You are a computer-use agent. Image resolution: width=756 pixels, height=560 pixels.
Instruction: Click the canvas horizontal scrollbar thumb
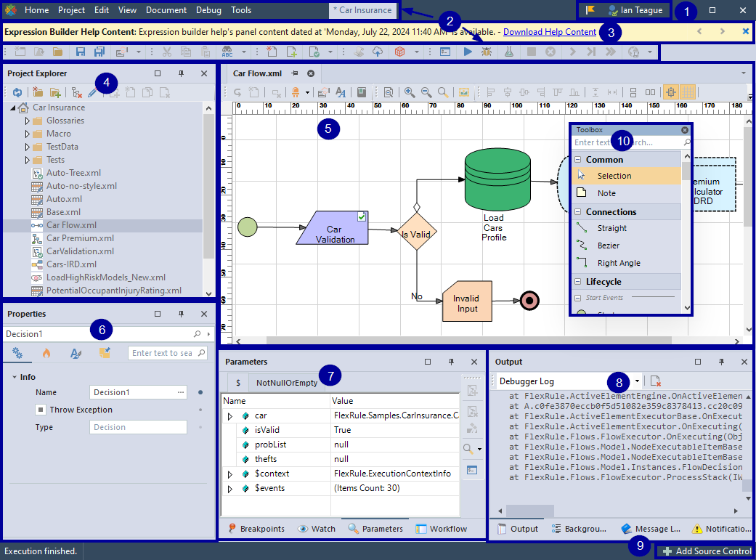tap(468, 341)
